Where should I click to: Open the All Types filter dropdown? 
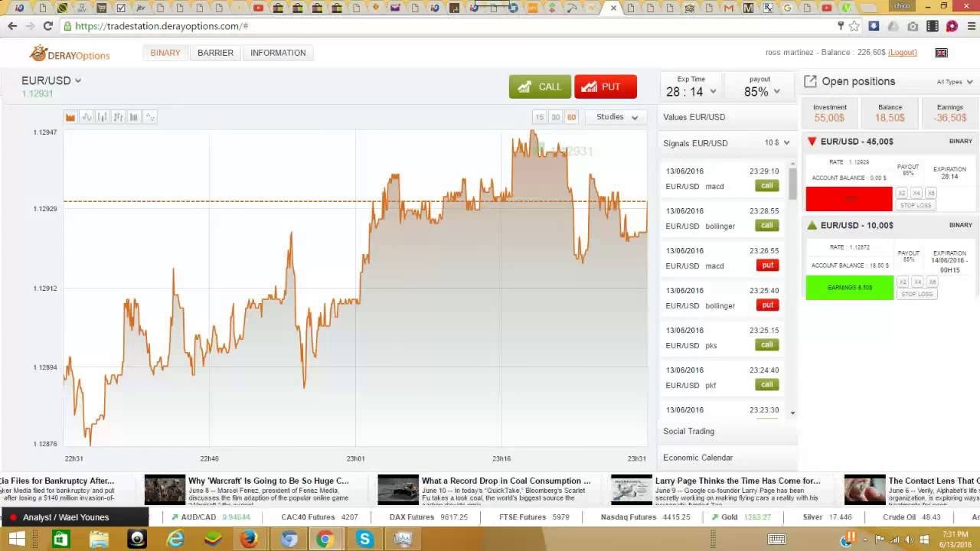click(954, 82)
